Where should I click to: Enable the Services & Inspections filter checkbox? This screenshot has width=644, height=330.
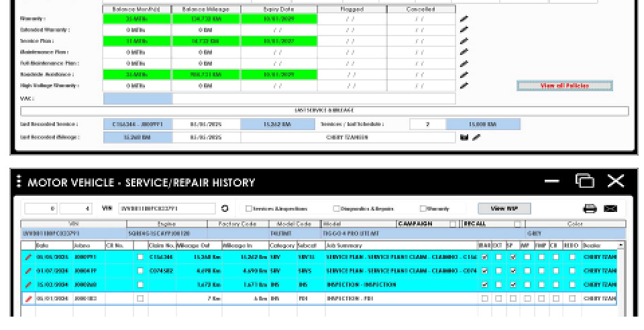[x=249, y=209]
